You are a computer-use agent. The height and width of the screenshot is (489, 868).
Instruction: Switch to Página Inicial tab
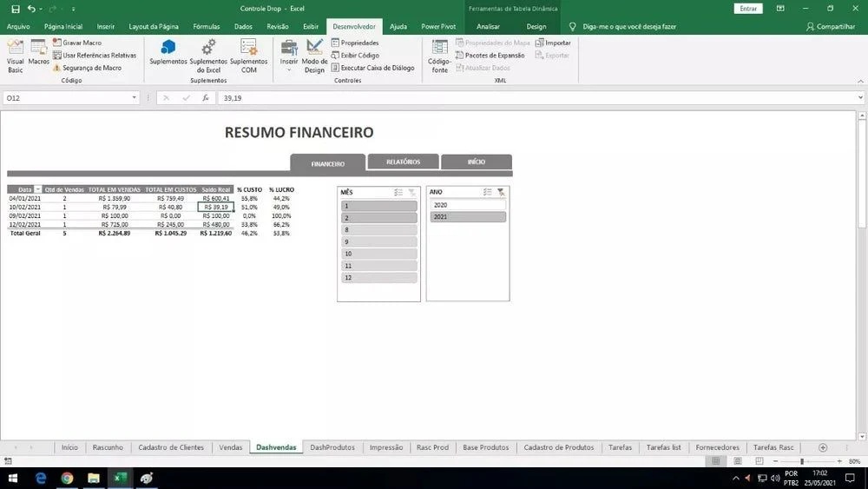63,27
